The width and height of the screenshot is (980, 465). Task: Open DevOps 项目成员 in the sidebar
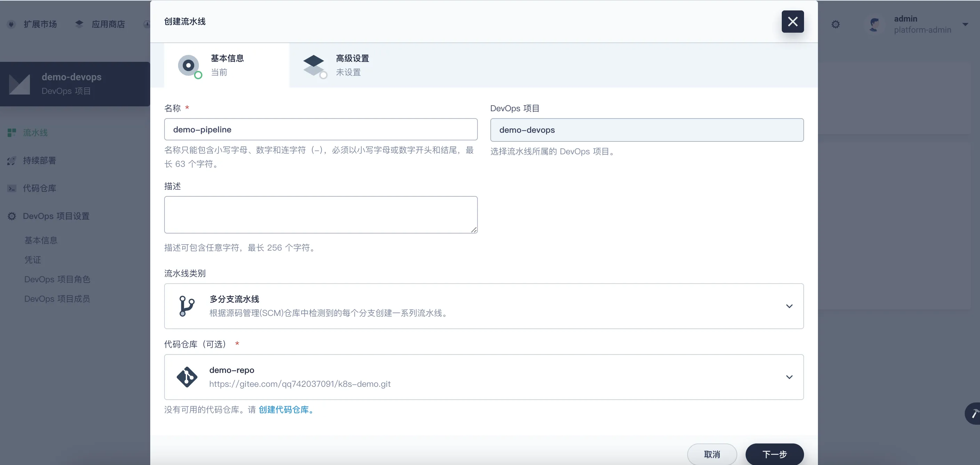(x=57, y=299)
